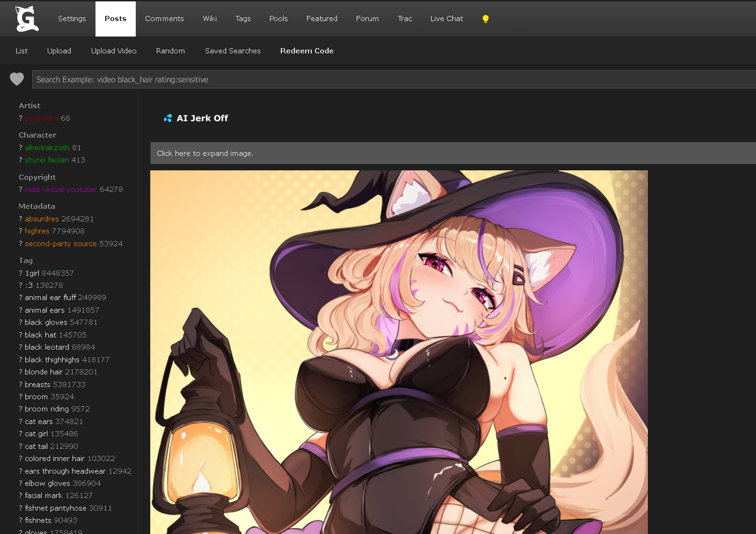Click the elbow gloves tag
756x534 pixels.
[x=47, y=483]
